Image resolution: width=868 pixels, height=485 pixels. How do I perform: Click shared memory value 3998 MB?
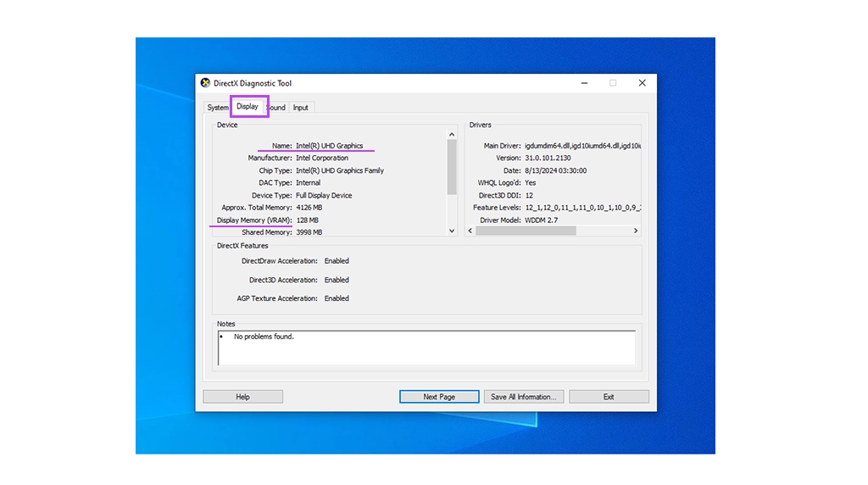pos(309,232)
